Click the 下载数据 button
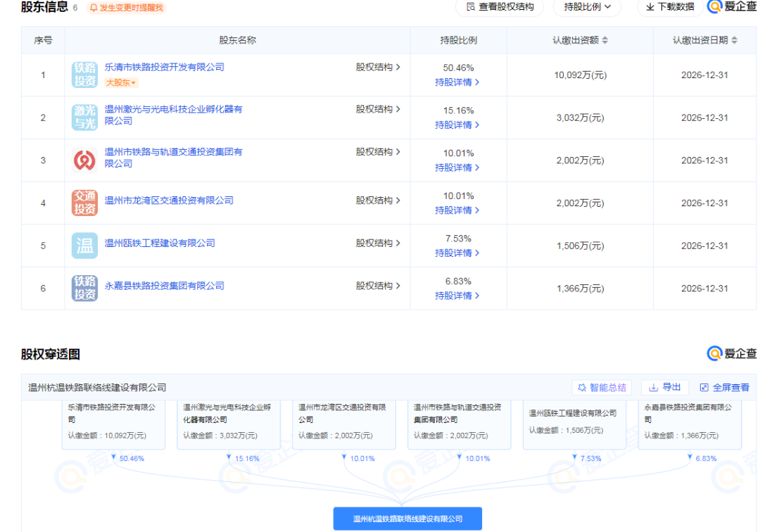 [670, 7]
